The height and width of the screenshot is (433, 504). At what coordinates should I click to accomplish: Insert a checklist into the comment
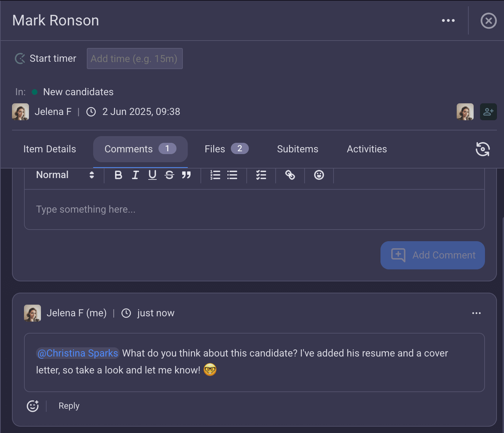(261, 175)
